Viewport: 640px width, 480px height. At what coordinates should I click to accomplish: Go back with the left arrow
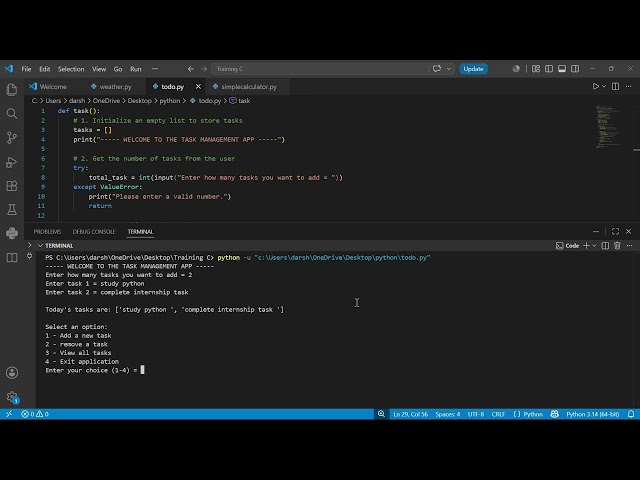pyautogui.click(x=191, y=69)
